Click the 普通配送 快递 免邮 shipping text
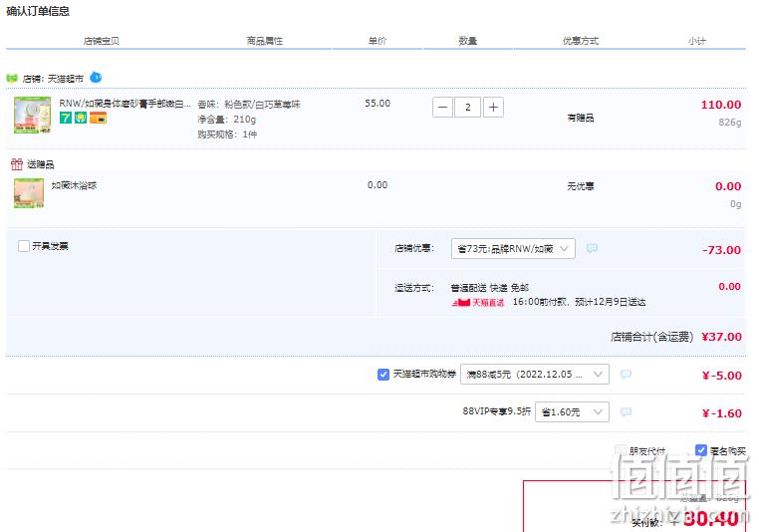 pyautogui.click(x=490, y=288)
